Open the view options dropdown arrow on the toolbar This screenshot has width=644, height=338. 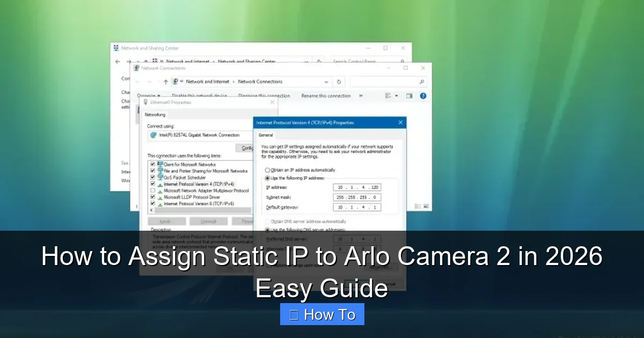397,96
